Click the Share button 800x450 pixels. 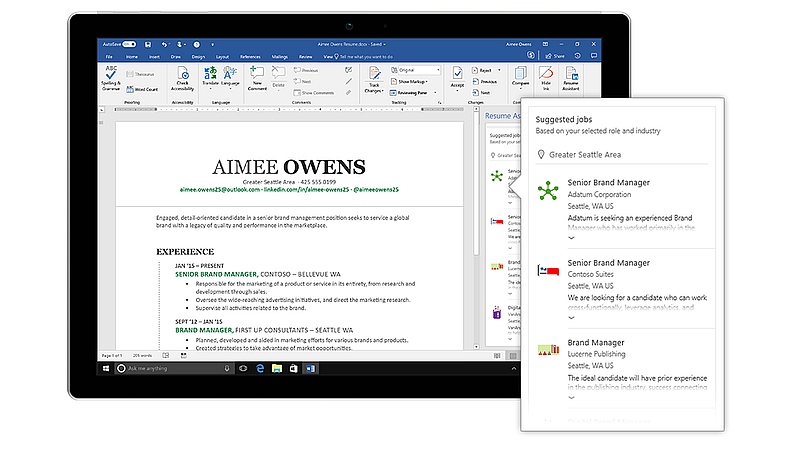point(555,56)
